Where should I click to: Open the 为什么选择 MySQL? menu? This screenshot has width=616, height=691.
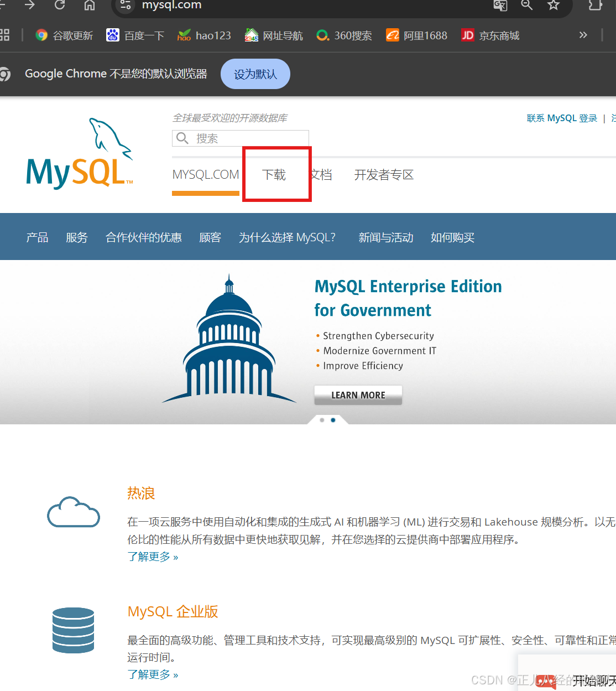point(287,237)
